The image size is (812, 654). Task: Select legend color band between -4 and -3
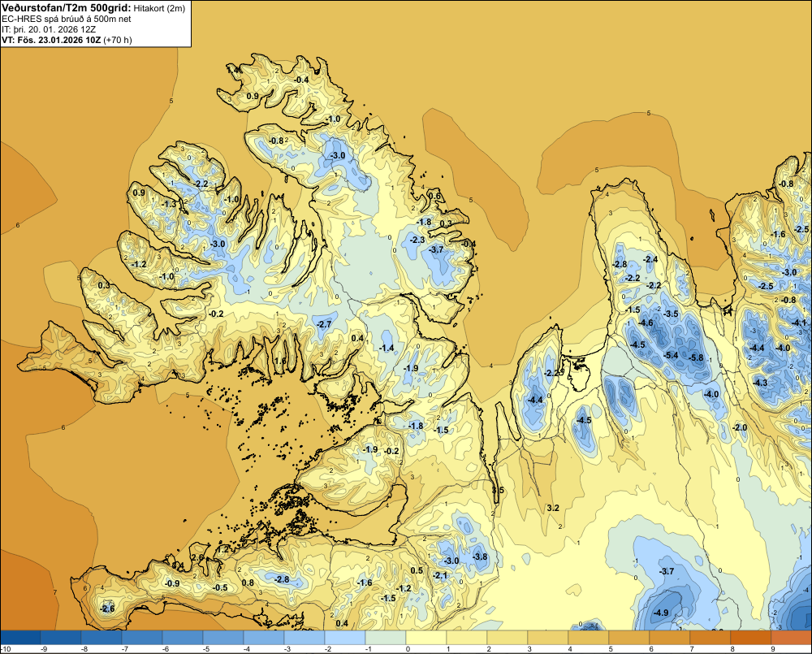(264, 637)
